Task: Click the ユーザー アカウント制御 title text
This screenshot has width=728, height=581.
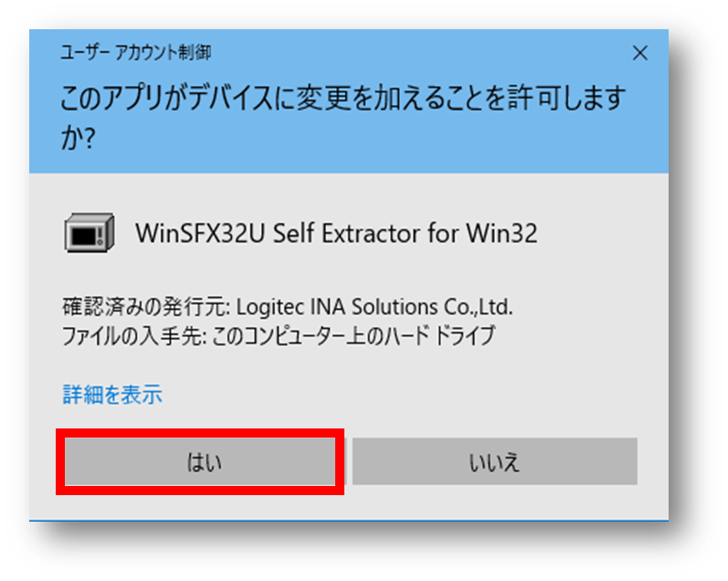Action: (135, 52)
